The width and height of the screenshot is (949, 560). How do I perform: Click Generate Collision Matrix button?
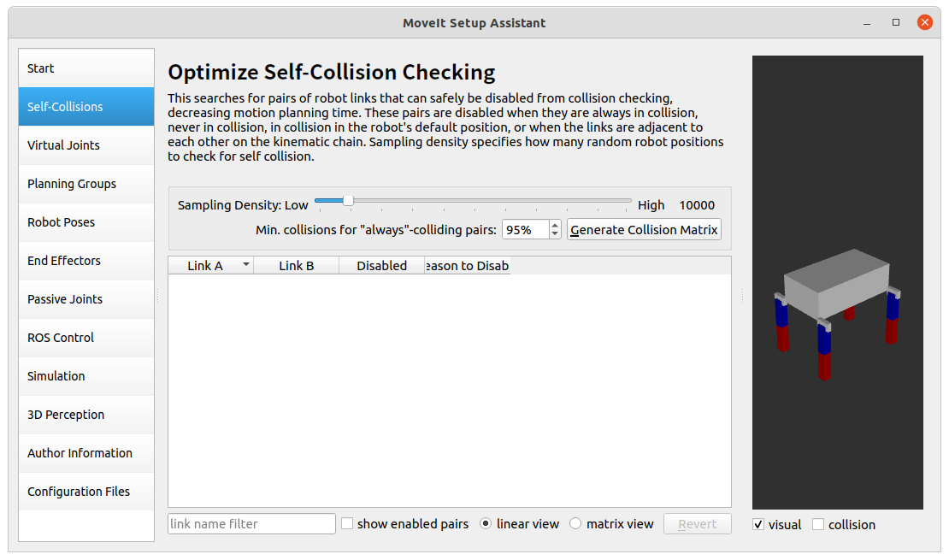(x=644, y=229)
